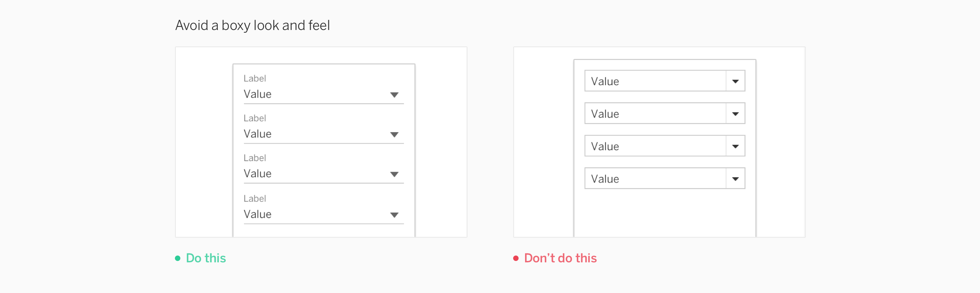Click the heading Avoid a boxy look and feel
980x293 pixels.
pos(252,25)
